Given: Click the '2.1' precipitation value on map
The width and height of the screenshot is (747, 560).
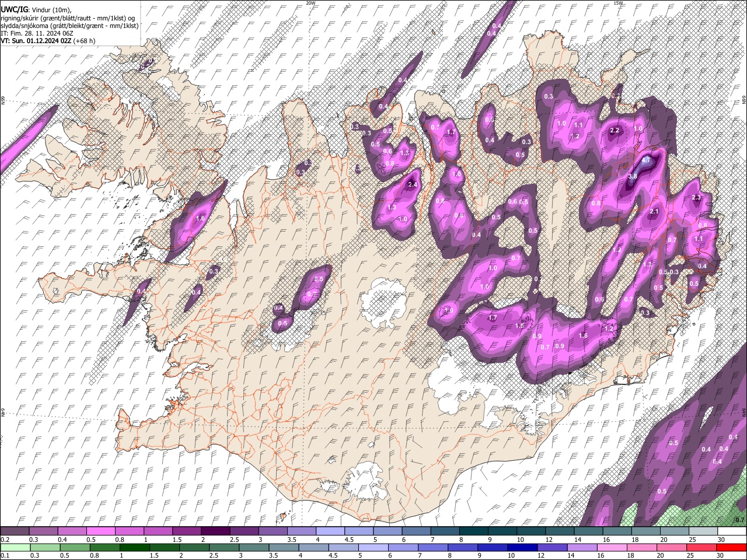Looking at the screenshot, I should [x=654, y=212].
